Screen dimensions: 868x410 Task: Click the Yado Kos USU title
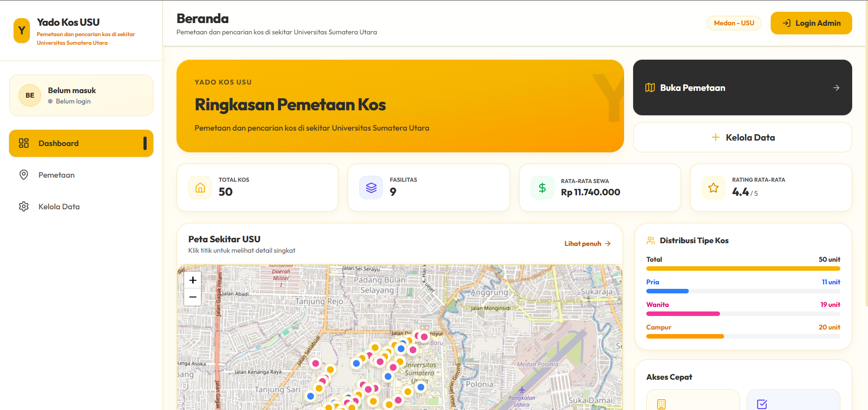68,22
